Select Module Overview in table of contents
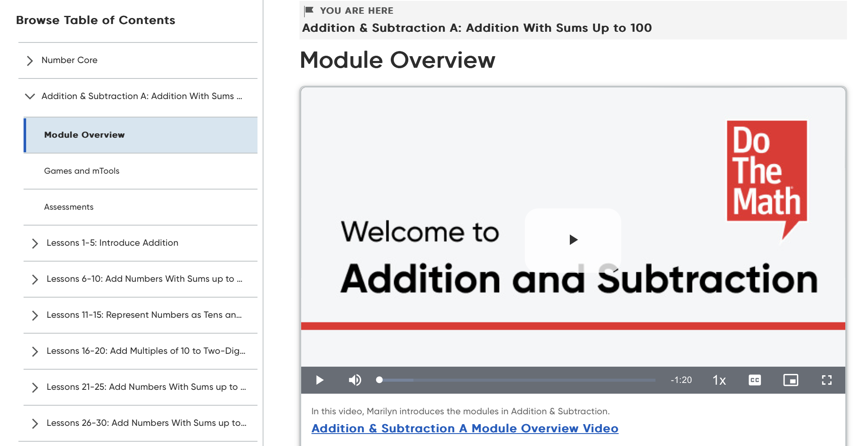 coord(141,135)
